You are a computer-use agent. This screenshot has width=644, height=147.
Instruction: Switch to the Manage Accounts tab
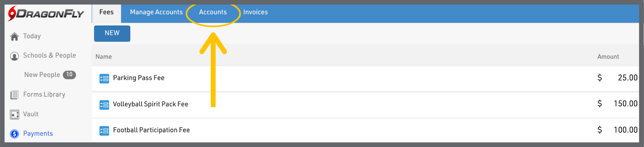point(156,12)
